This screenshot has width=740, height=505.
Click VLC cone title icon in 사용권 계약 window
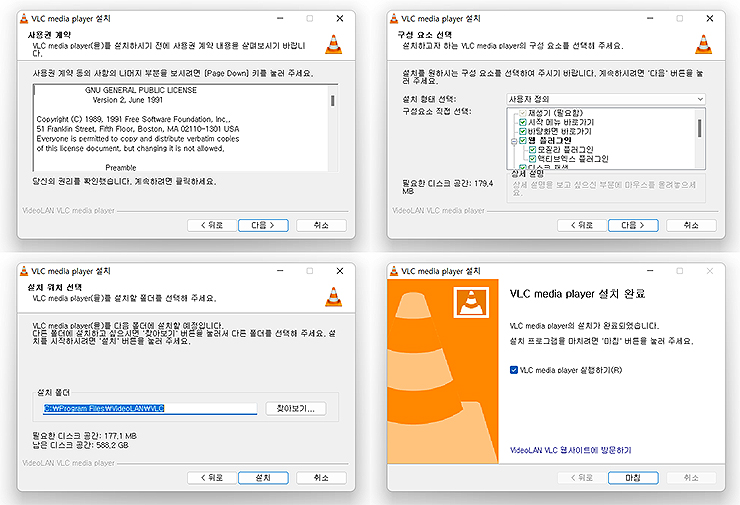pos(24,19)
